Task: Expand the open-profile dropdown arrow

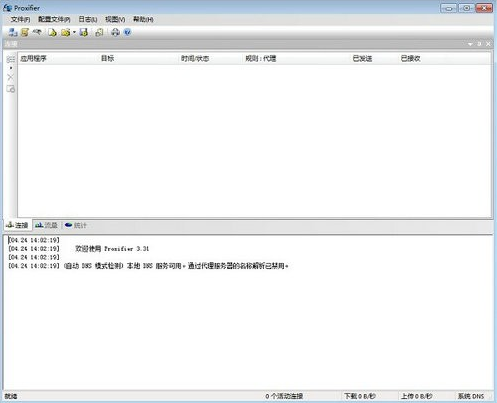Action: tap(74, 32)
